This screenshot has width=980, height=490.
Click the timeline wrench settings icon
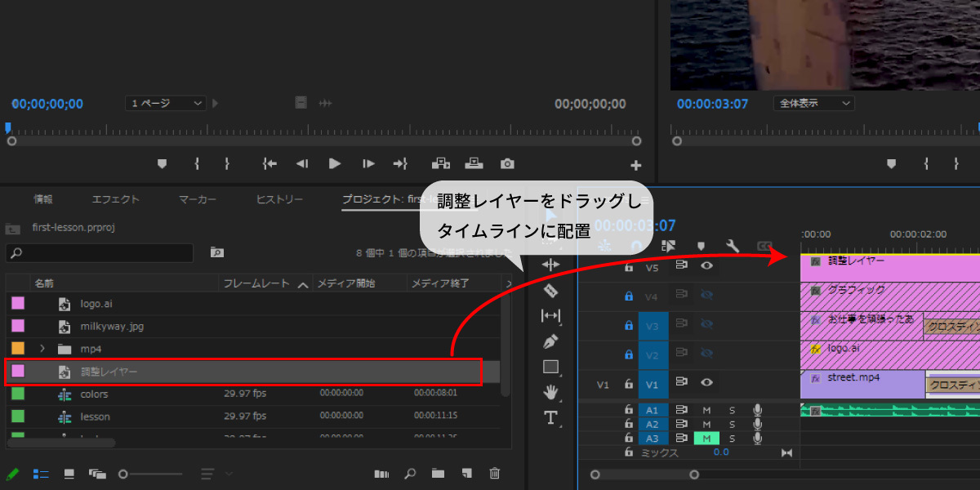[733, 245]
